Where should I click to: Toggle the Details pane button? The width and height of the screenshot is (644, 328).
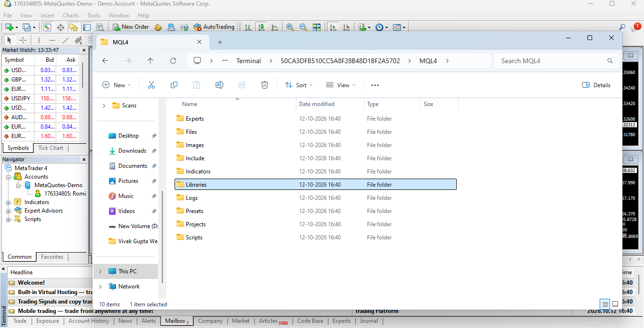click(596, 85)
